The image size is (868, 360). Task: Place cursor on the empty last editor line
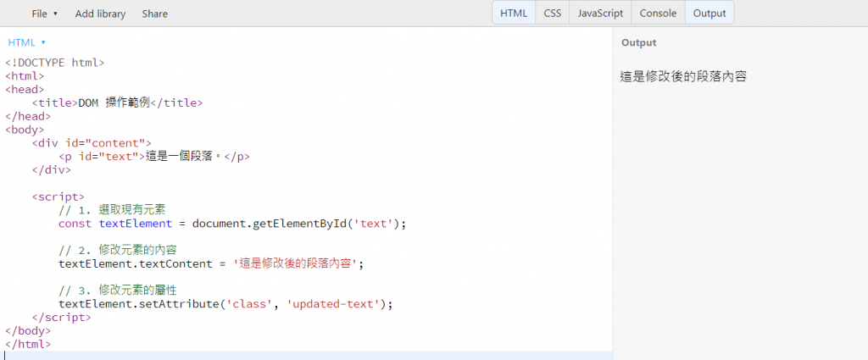click(x=306, y=356)
